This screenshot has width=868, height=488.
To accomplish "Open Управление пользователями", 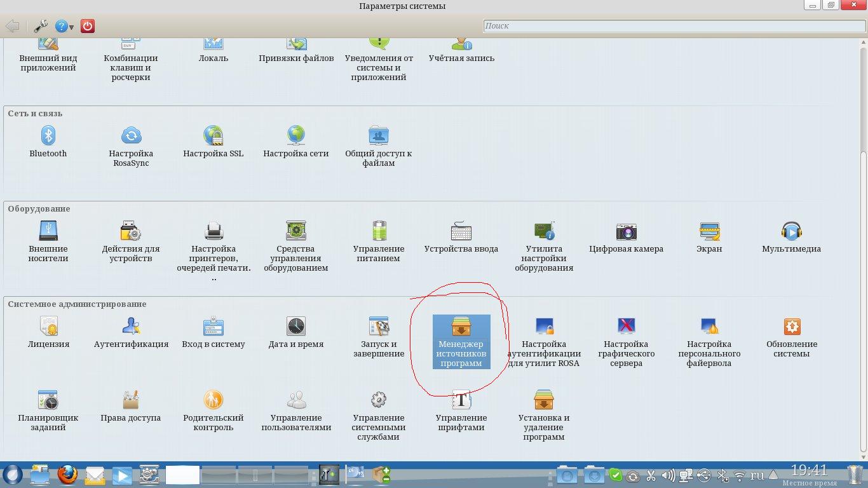I will tap(296, 410).
